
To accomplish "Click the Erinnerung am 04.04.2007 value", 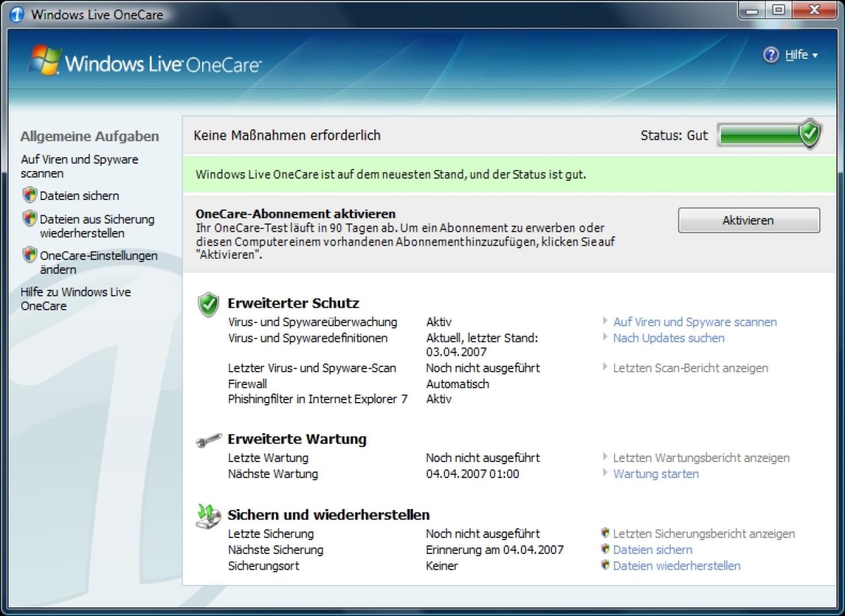I will pyautogui.click(x=495, y=549).
